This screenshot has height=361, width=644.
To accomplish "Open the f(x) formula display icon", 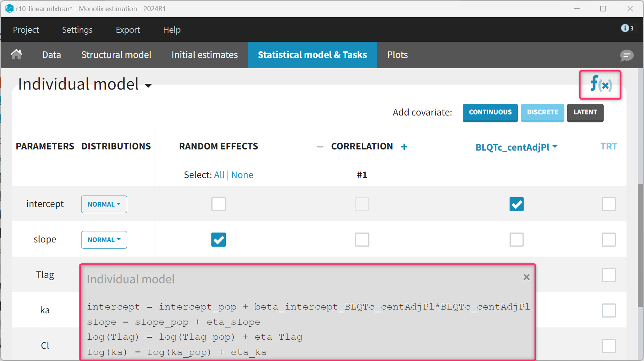I will click(600, 84).
